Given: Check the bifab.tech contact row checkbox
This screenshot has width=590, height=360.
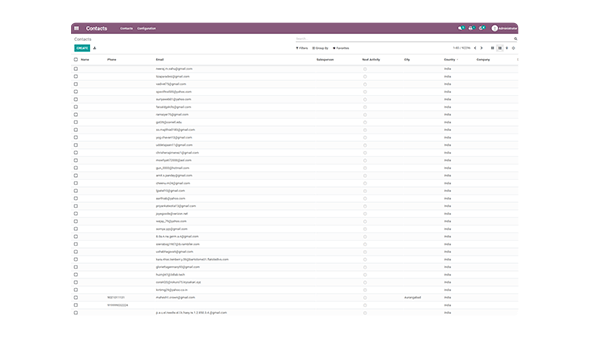Looking at the screenshot, I should [76, 275].
